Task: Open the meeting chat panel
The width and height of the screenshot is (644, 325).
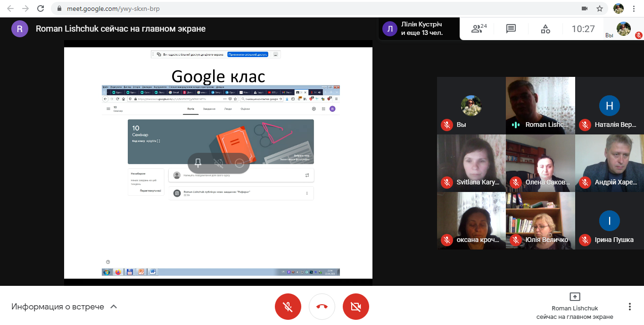Action: point(511,29)
